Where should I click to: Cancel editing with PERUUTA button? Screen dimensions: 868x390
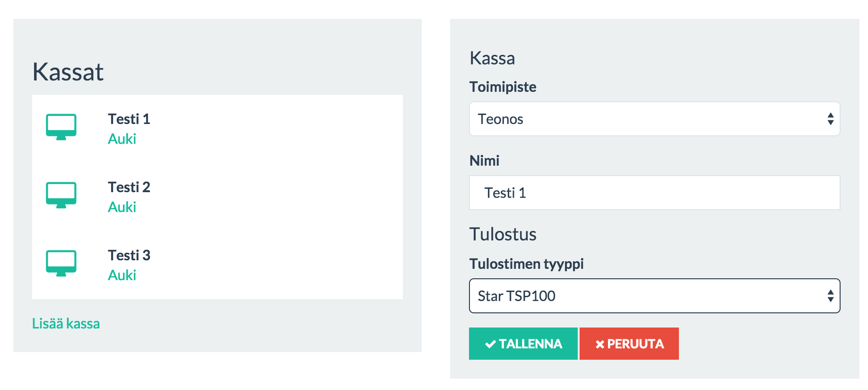pos(629,344)
